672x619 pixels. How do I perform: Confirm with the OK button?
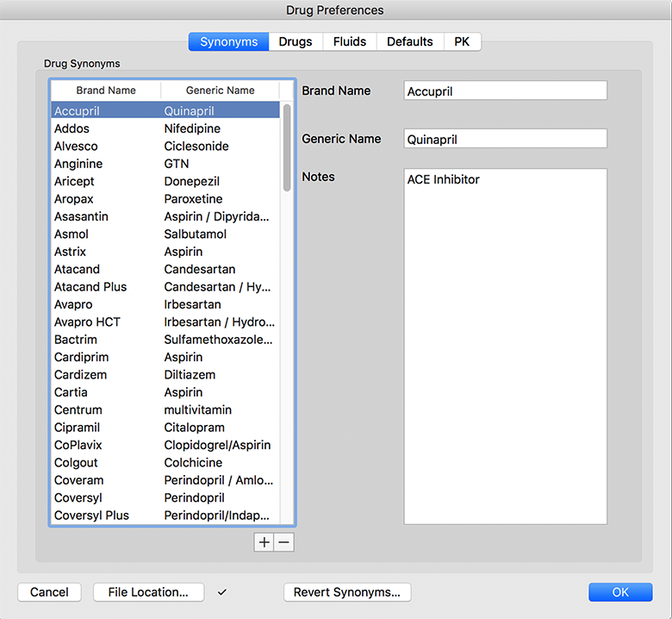(x=620, y=592)
